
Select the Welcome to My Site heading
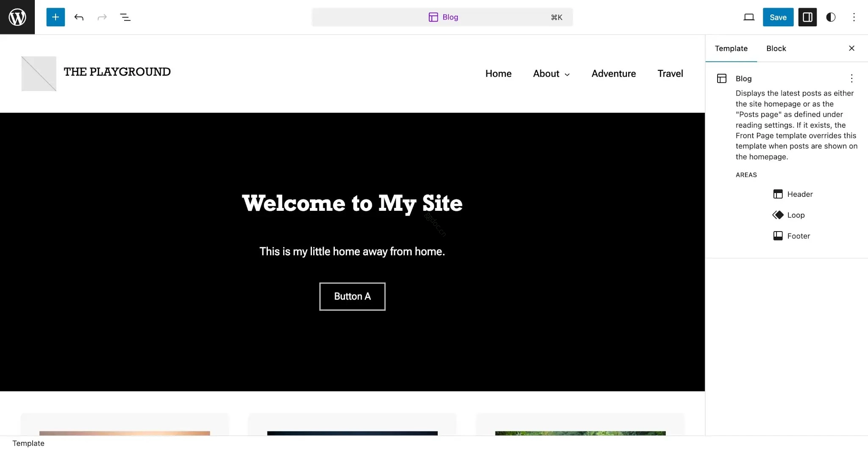point(352,203)
